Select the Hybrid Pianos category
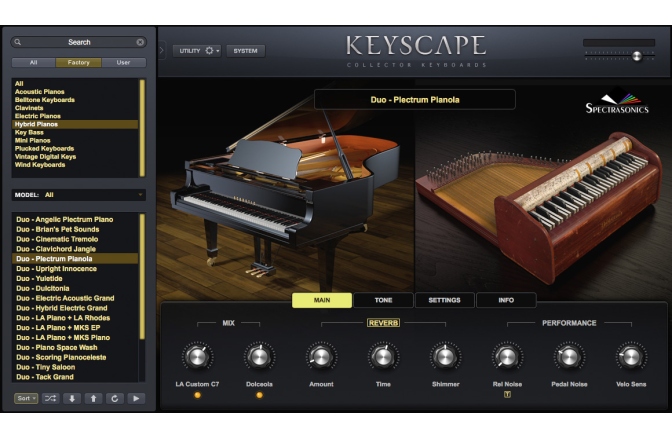This screenshot has width=672, height=440. (75, 124)
